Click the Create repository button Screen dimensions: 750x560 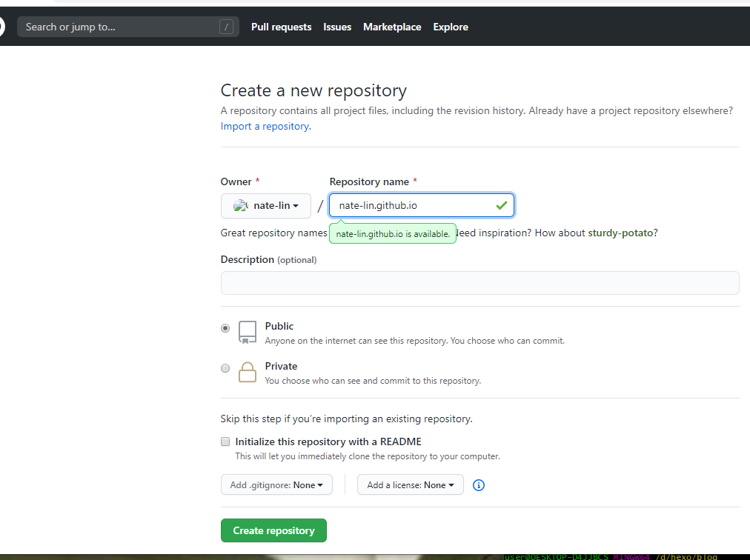273,530
